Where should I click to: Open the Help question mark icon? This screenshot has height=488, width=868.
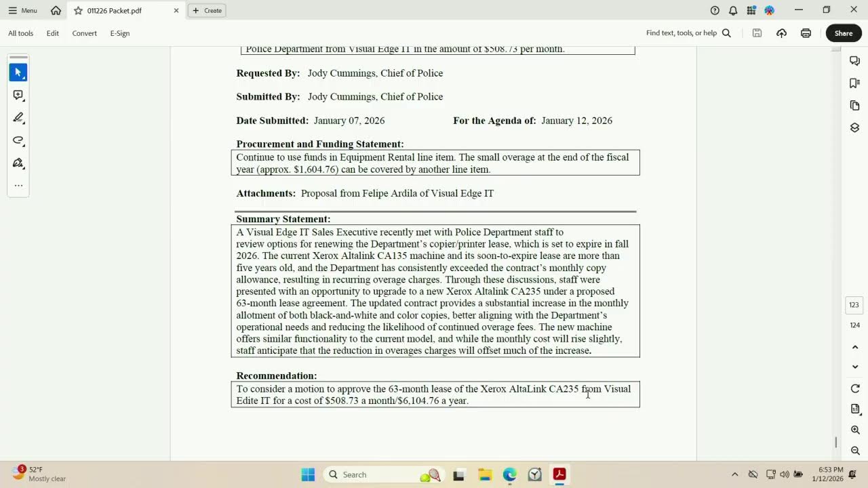coord(715,10)
